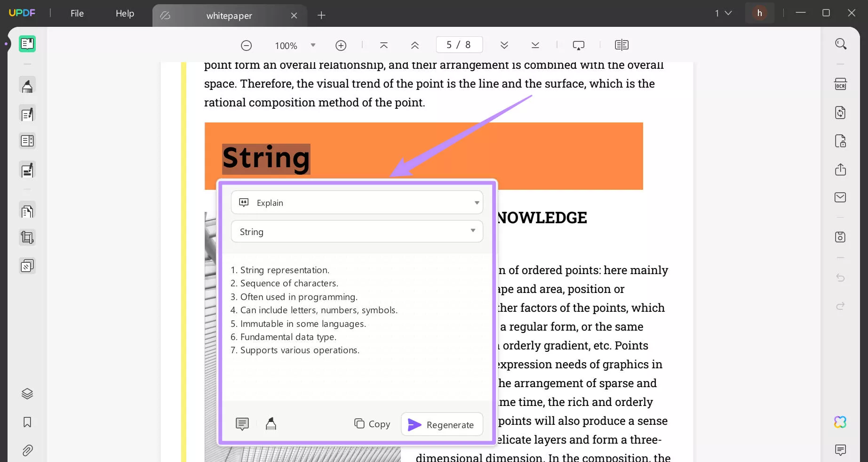Click the Regenerate button

pos(442,424)
